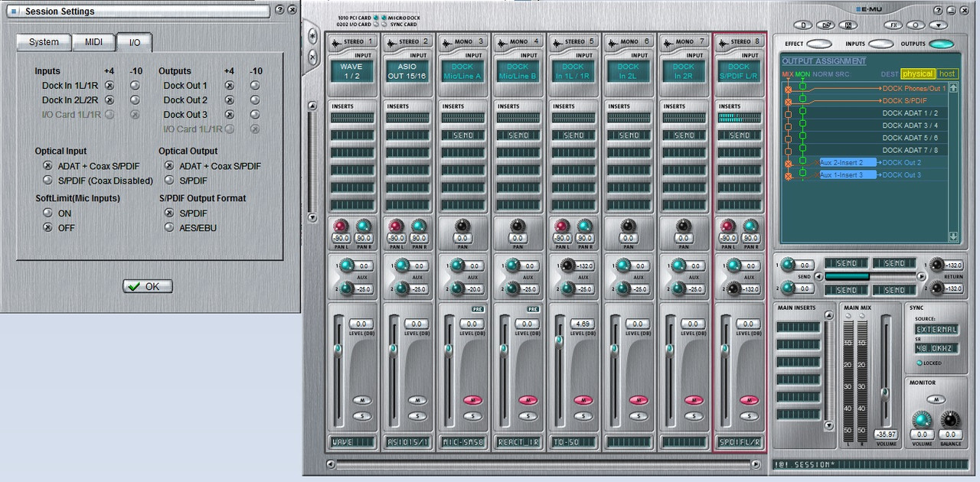Click the New Session icon in the top toolbar
This screenshot has height=482, width=980.
(804, 24)
